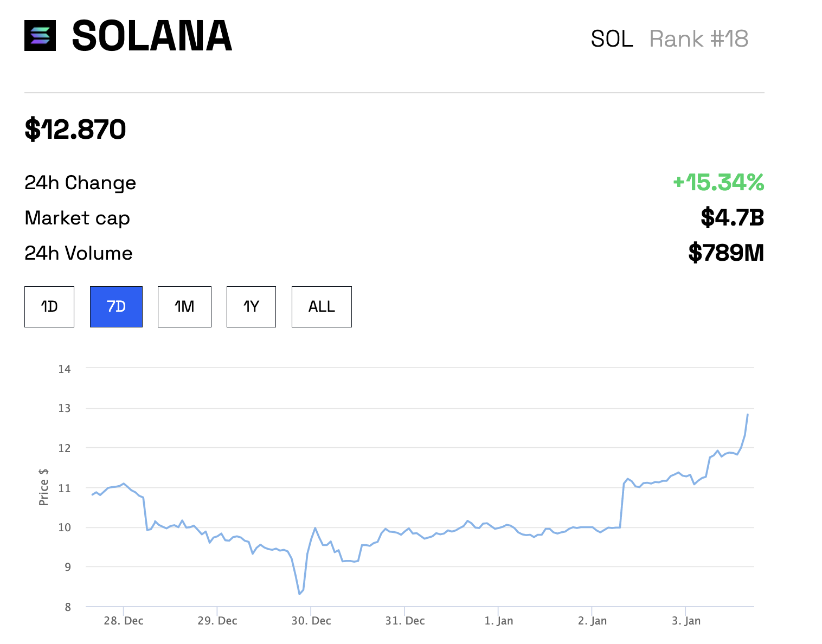This screenshot has width=822, height=644.
Task: Click the $789M volume value
Action: click(725, 253)
